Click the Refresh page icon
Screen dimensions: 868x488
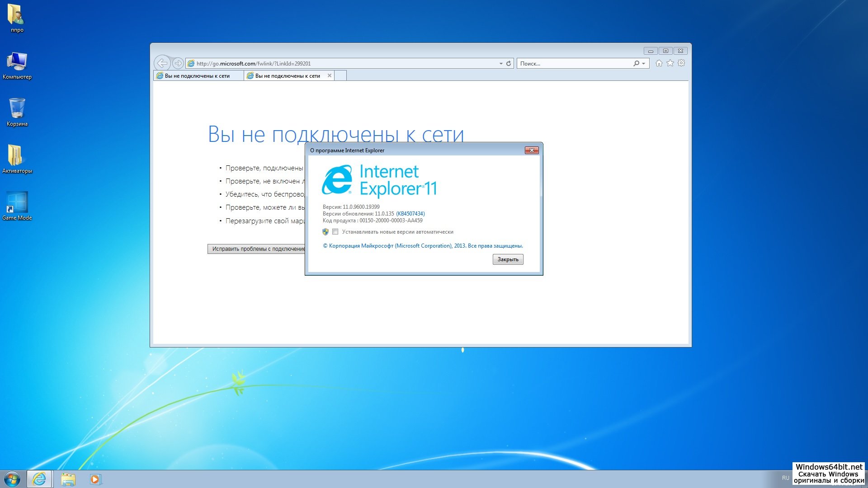[x=509, y=63]
